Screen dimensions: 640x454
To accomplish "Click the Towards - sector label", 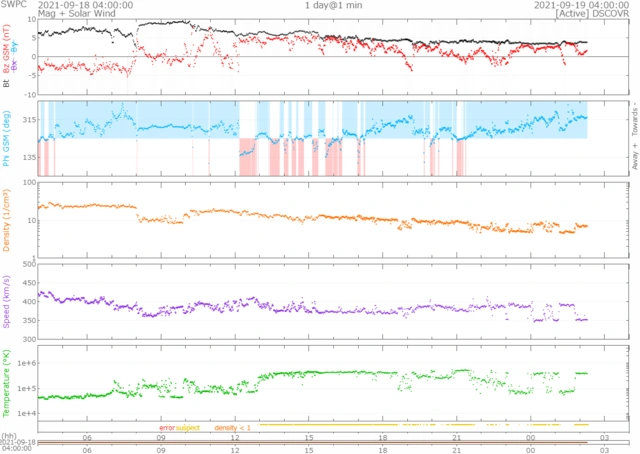I will click(632, 118).
